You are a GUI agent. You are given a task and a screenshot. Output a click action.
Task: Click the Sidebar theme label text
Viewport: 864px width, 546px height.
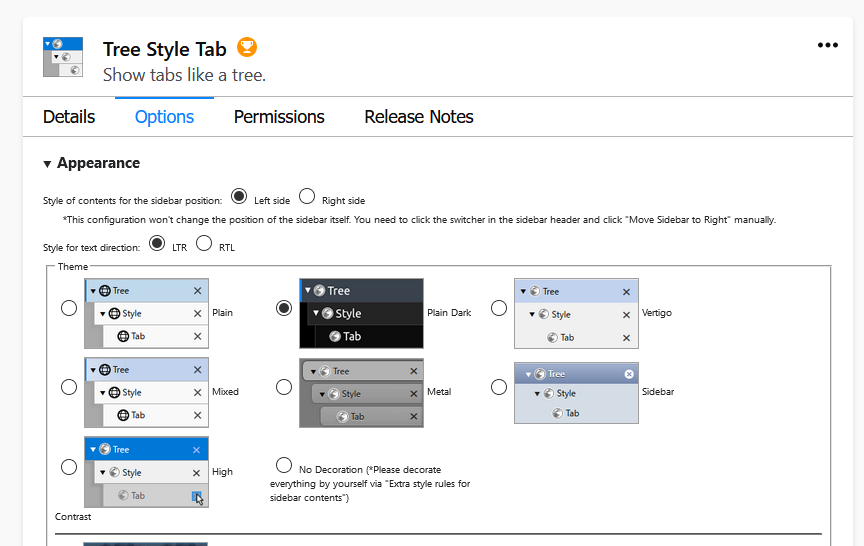658,392
